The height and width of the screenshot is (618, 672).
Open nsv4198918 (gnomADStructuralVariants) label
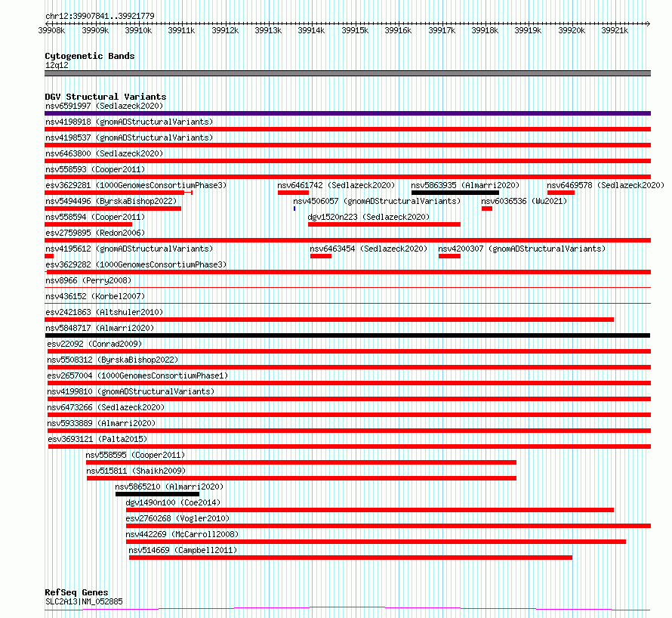point(129,122)
